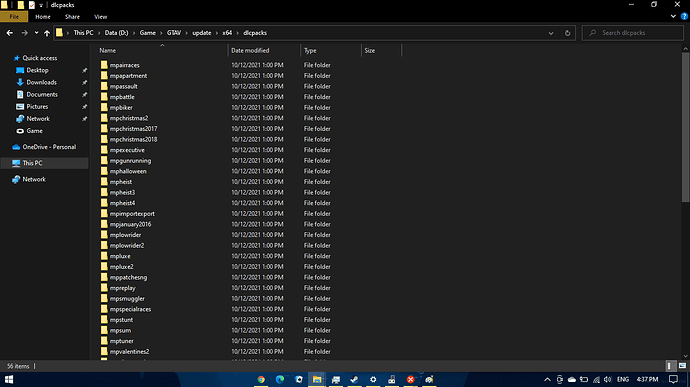Open the File menu
This screenshot has width=690, height=387.
tap(14, 17)
